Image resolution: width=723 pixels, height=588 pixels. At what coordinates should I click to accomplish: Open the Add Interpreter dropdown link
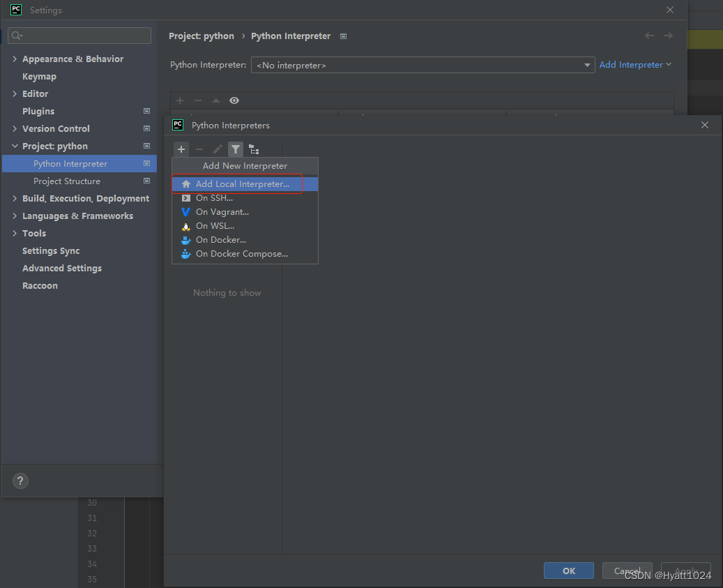click(x=635, y=65)
